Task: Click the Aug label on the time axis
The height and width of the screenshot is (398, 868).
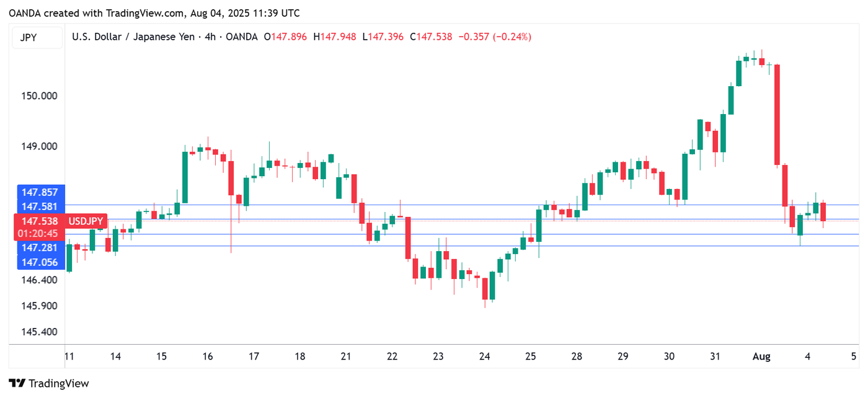Action: (x=761, y=356)
